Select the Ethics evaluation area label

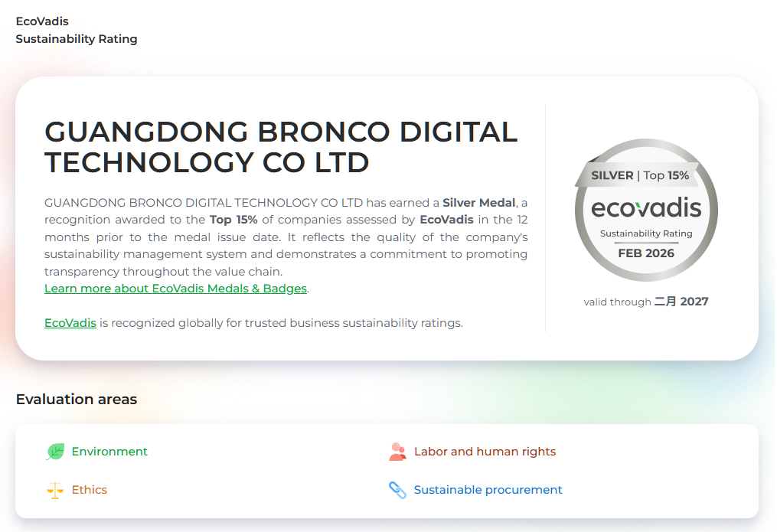(90, 490)
